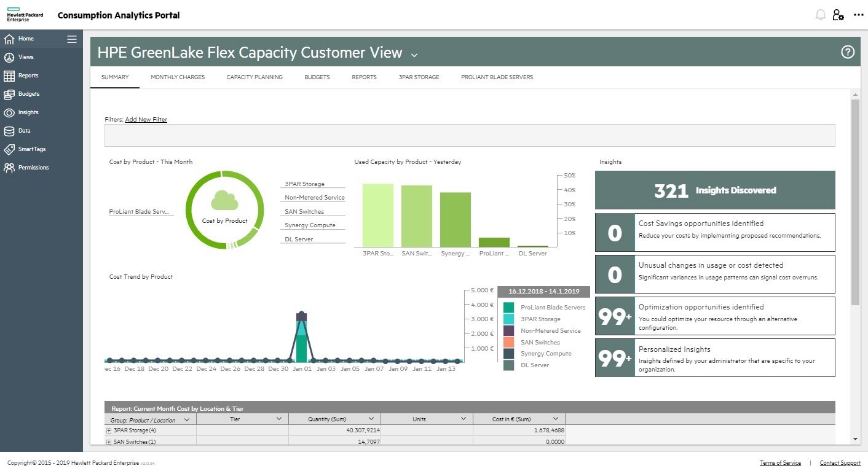This screenshot has height=471, width=868.
Task: Select the Reports tab
Action: click(364, 77)
